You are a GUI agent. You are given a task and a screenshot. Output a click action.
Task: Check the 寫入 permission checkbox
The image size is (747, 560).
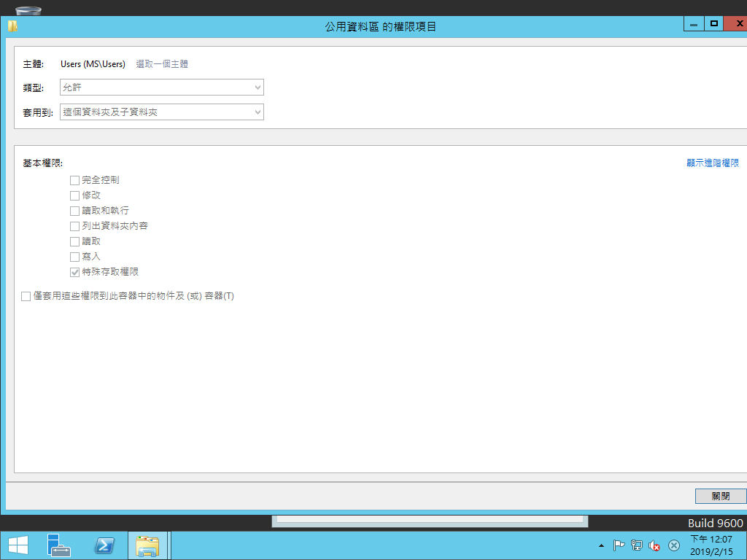[x=75, y=257]
